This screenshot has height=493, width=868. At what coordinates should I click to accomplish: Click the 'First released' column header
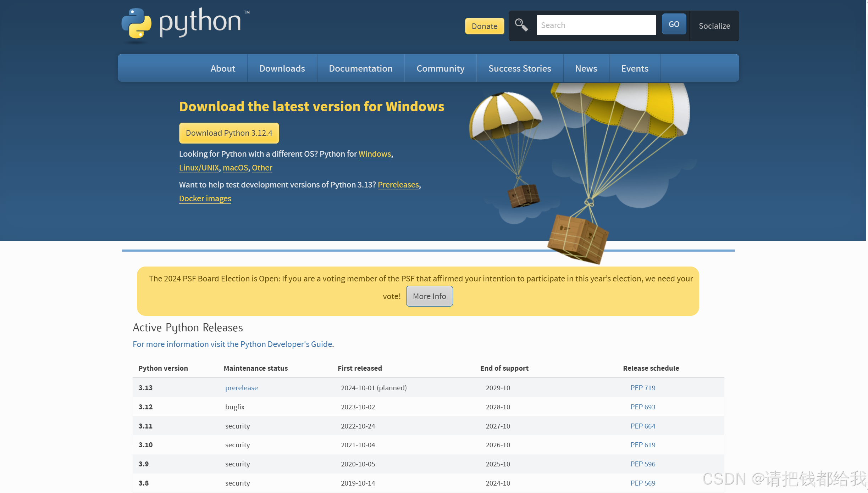(360, 368)
